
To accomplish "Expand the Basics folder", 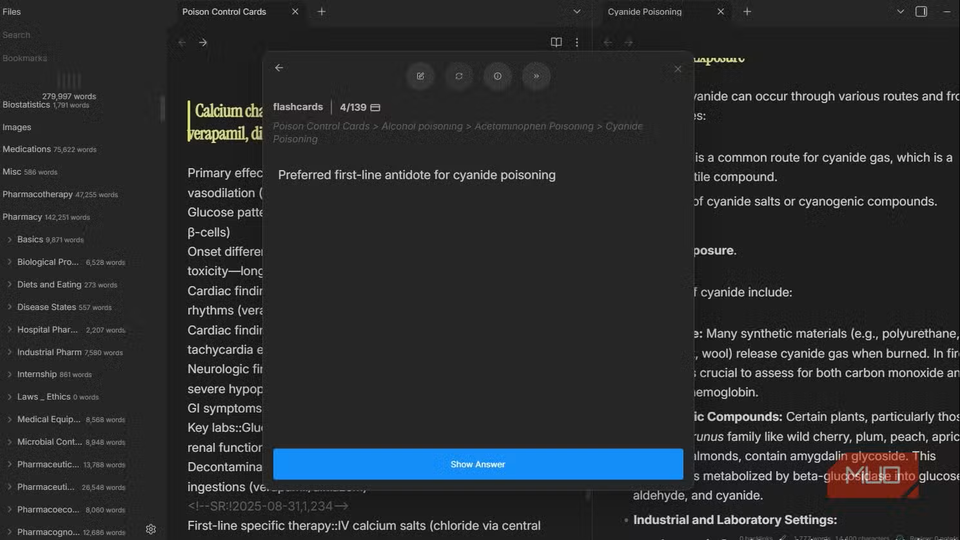I will [x=10, y=240].
